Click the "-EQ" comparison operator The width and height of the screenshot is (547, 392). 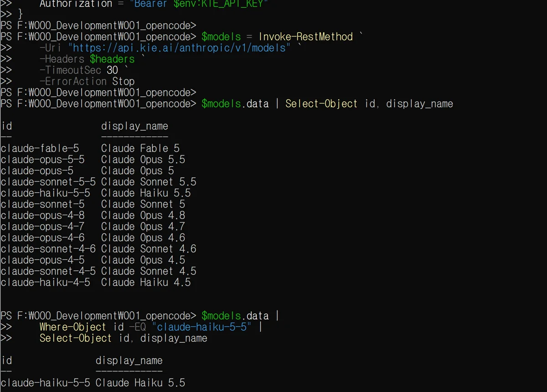click(x=138, y=327)
